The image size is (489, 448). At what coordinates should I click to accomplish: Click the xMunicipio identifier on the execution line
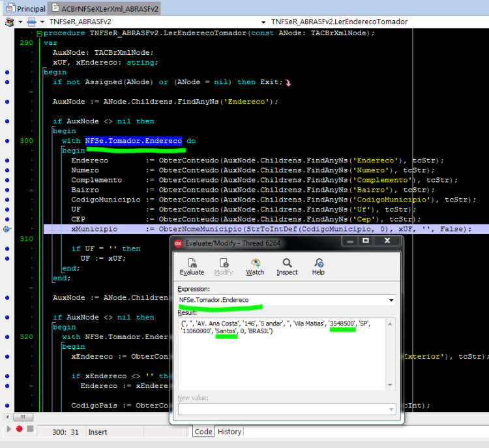coord(94,229)
